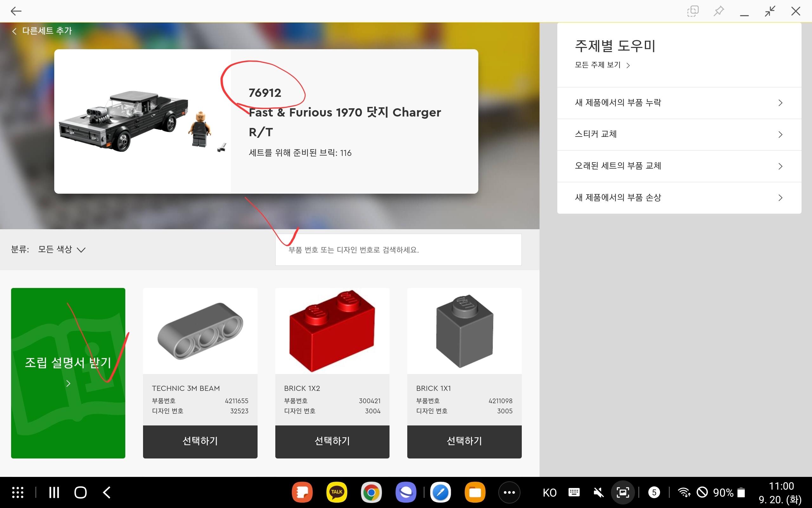Open Chrome from the taskbar
Screen dimensions: 812x508
coord(371,492)
